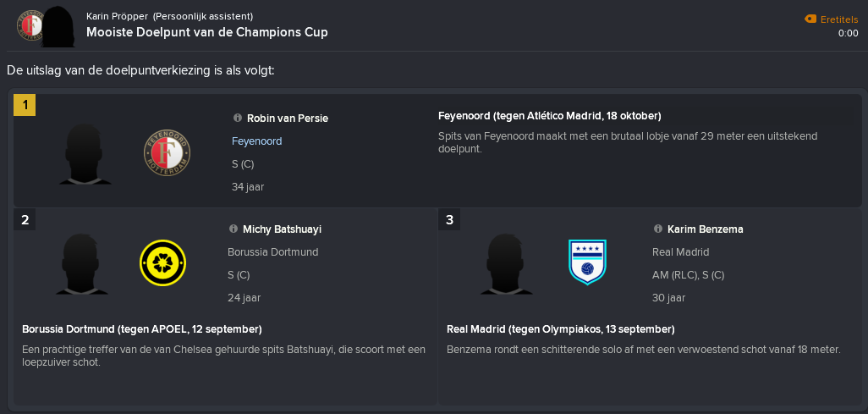Click Borussia Dortmund team name text
Screen dimensions: 868x414
pos(273,252)
